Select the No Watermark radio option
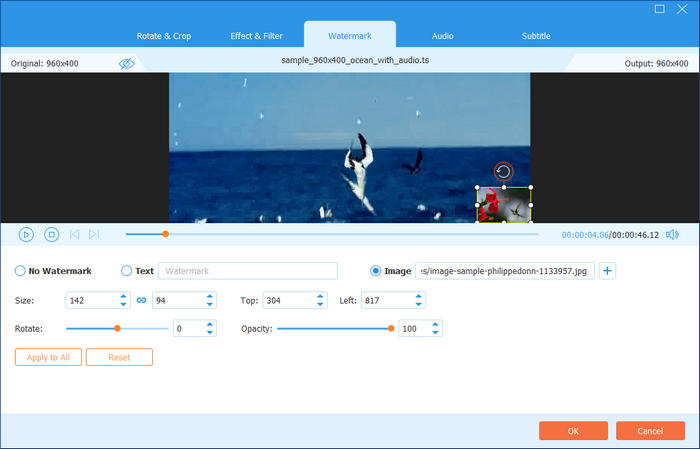This screenshot has height=449, width=700. point(20,271)
